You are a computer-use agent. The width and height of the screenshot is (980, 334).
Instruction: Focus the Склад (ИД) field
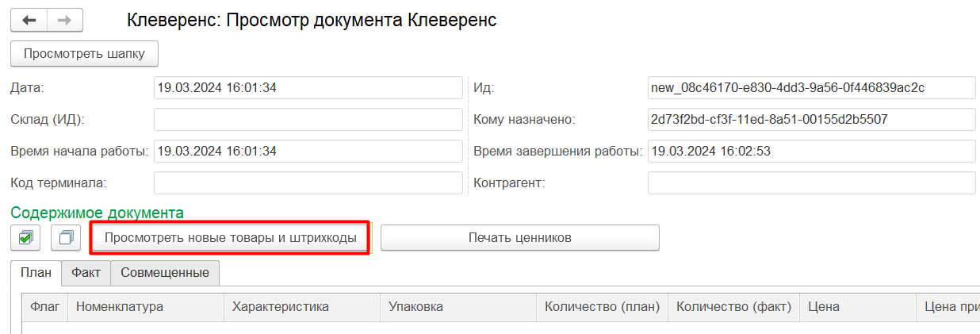pos(308,119)
